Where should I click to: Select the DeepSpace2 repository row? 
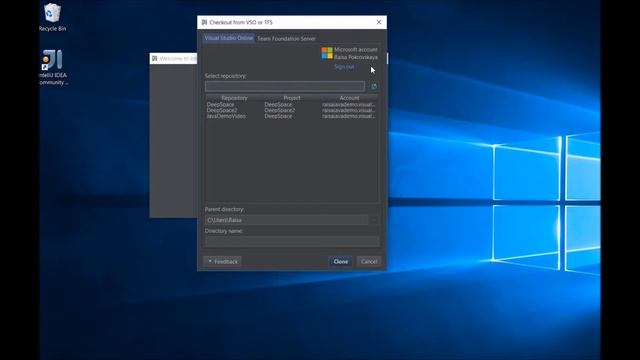[292, 110]
